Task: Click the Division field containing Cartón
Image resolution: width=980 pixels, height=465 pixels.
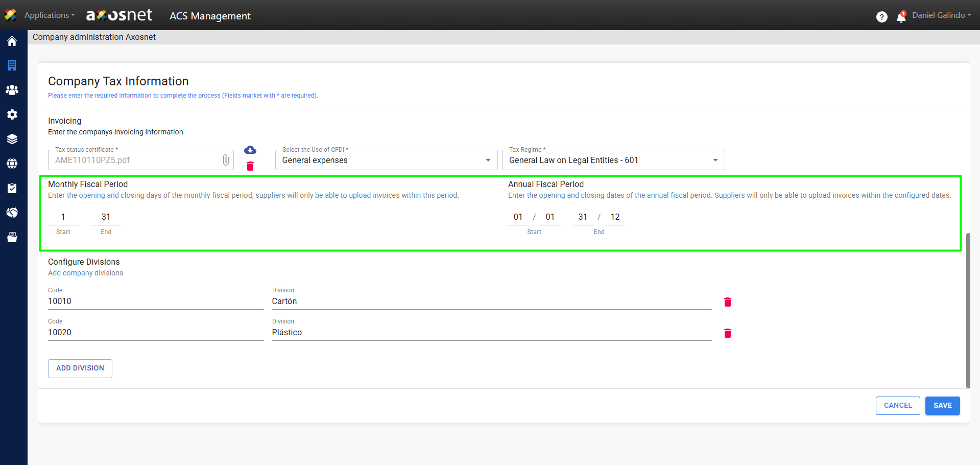Action: (x=492, y=301)
